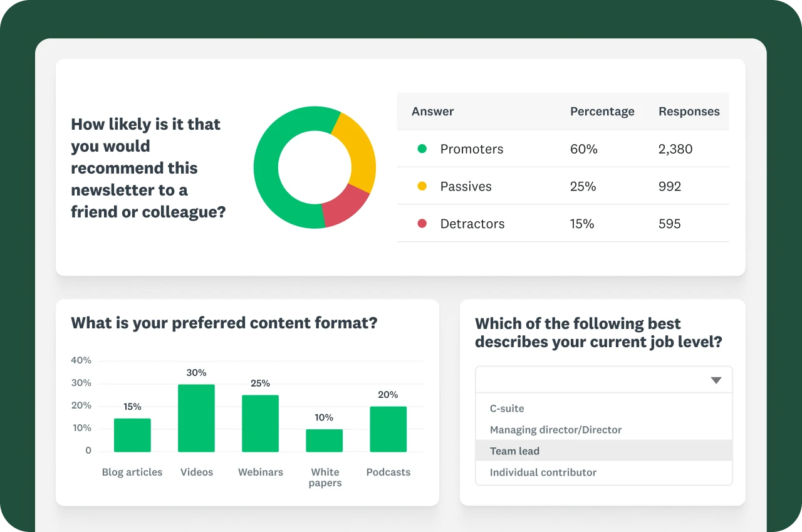Click the red Detractors legend dot
Viewport: 802px width, 532px height.
click(x=422, y=224)
